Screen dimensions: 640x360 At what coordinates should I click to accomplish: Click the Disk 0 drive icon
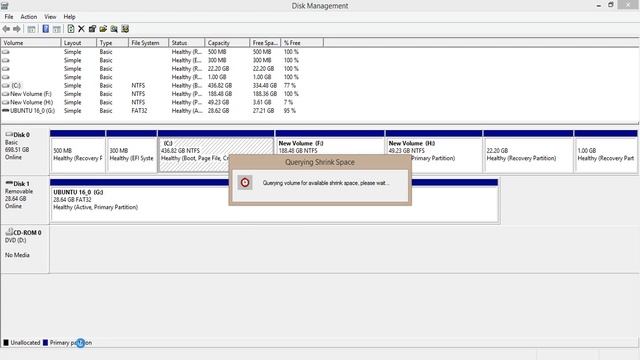click(9, 134)
